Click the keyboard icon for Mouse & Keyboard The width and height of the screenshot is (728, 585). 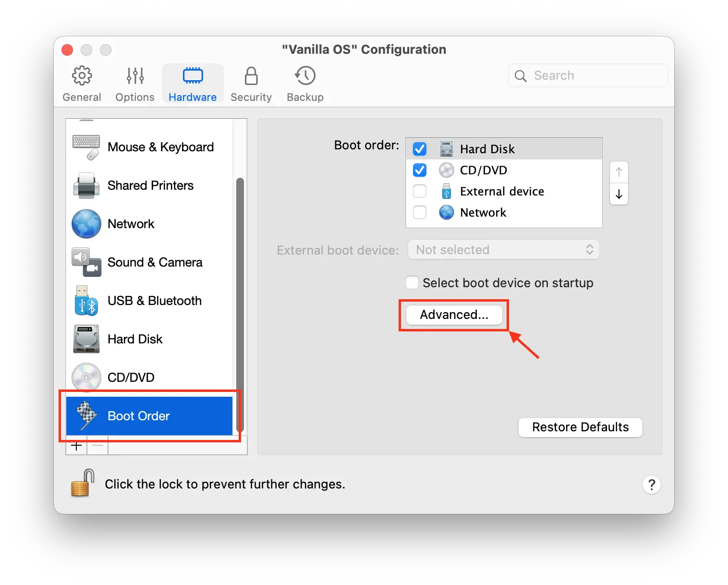(x=86, y=147)
